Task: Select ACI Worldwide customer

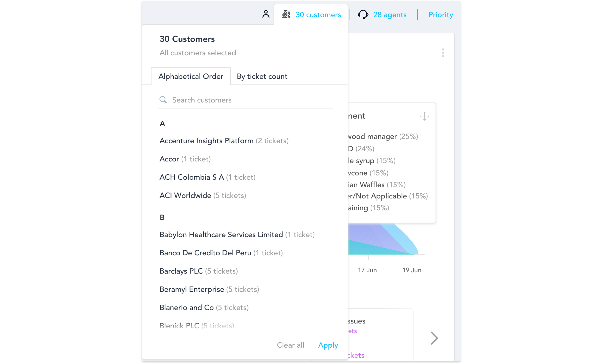Action: (185, 195)
